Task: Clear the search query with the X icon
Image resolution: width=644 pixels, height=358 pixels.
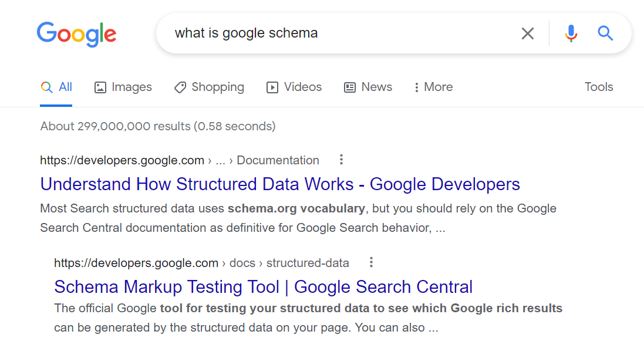Action: click(x=527, y=33)
